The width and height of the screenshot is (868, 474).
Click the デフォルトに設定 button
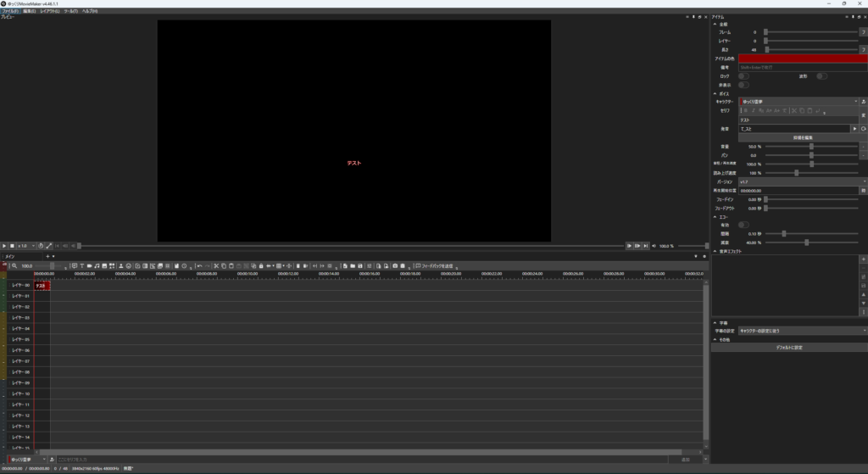click(x=789, y=348)
